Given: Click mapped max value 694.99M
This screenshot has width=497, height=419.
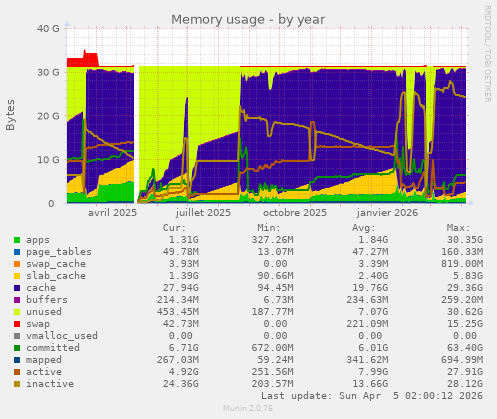Looking at the screenshot, I should click(x=462, y=360).
